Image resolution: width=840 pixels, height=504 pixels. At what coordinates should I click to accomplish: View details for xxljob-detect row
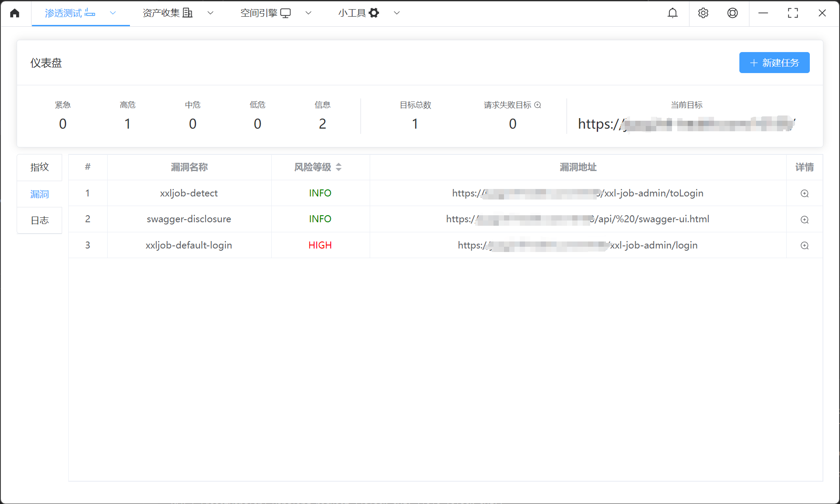(804, 193)
